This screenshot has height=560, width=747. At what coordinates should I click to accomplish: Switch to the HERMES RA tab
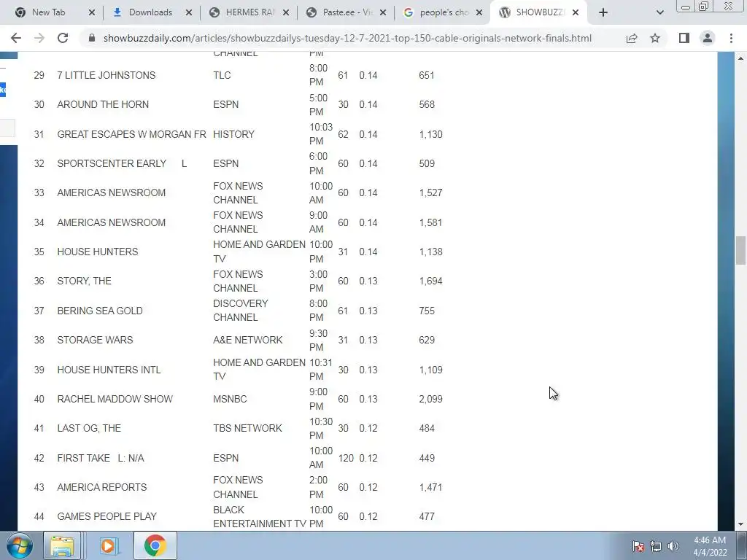249,12
